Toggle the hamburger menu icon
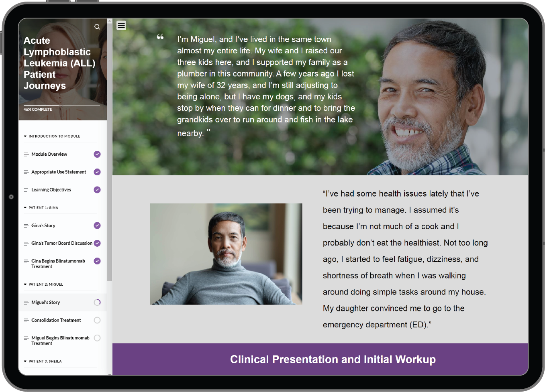 121,25
